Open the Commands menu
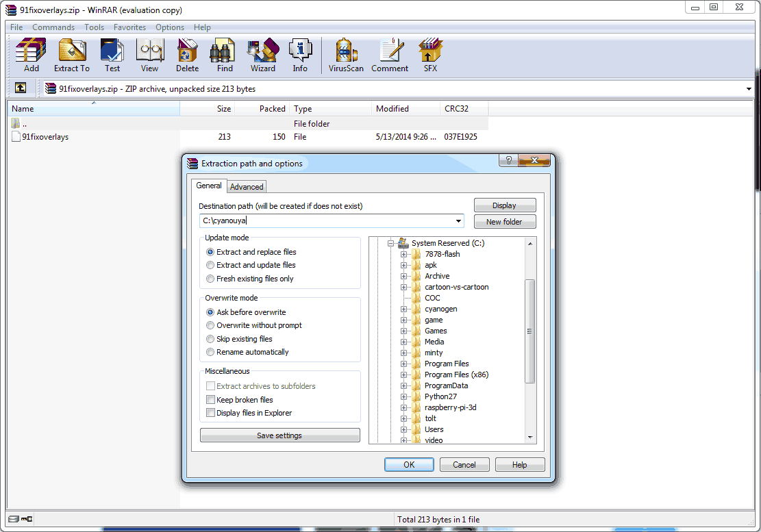761x532 pixels. tap(53, 27)
